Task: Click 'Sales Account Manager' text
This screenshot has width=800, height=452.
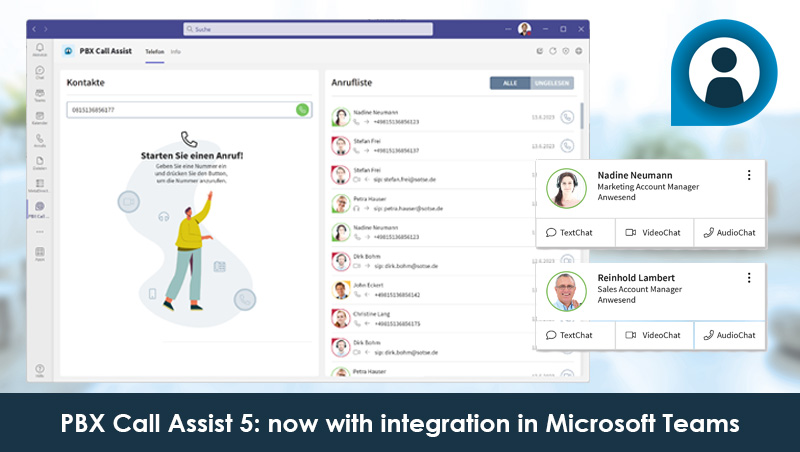Action: tap(639, 289)
